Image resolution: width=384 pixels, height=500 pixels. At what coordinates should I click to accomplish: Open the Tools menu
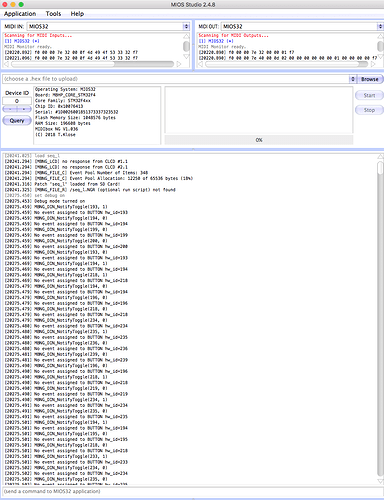click(53, 14)
